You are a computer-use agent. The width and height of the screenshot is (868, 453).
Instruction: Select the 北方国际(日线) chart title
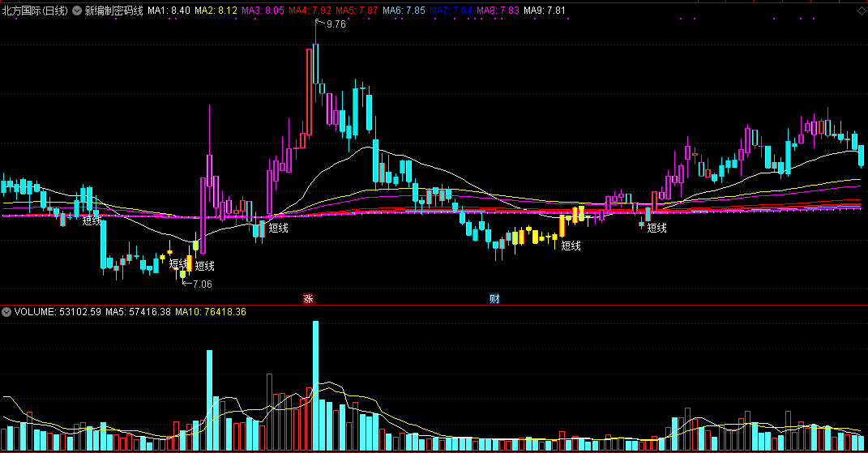click(34, 11)
